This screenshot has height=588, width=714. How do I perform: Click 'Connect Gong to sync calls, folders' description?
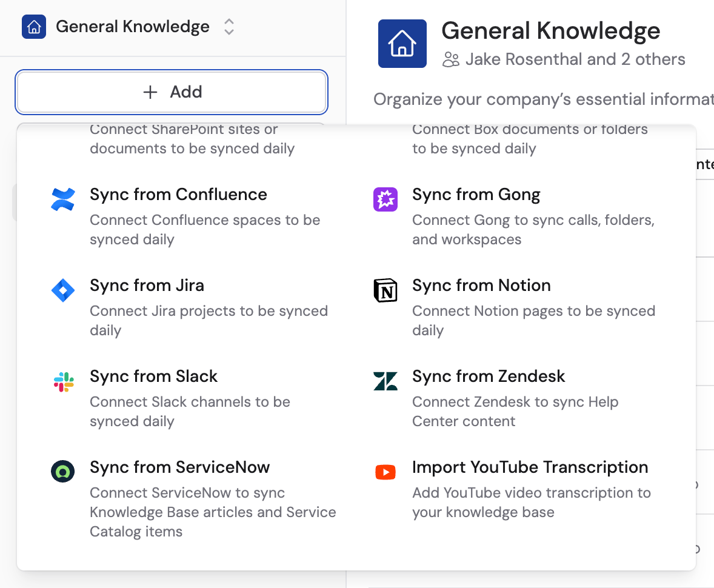pos(533,230)
